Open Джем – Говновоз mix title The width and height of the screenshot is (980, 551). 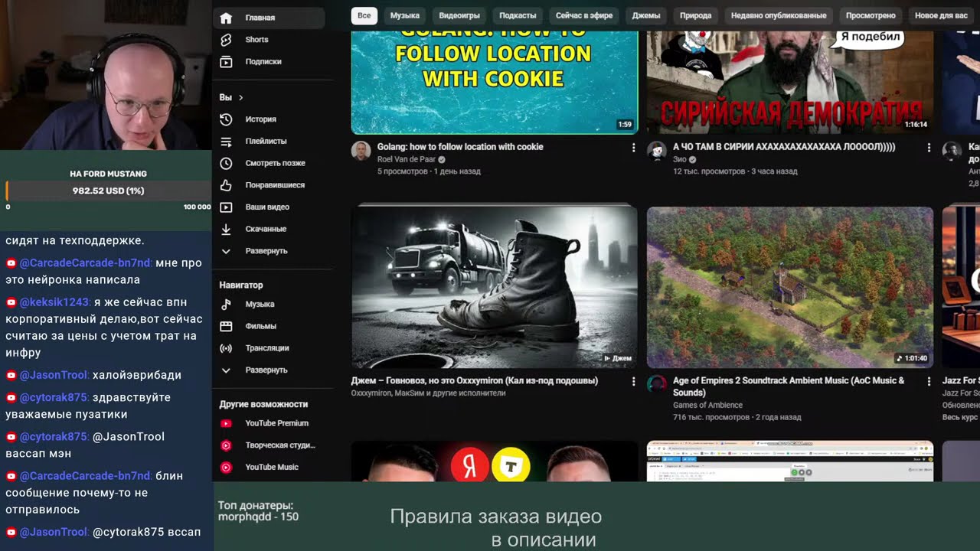pos(475,380)
